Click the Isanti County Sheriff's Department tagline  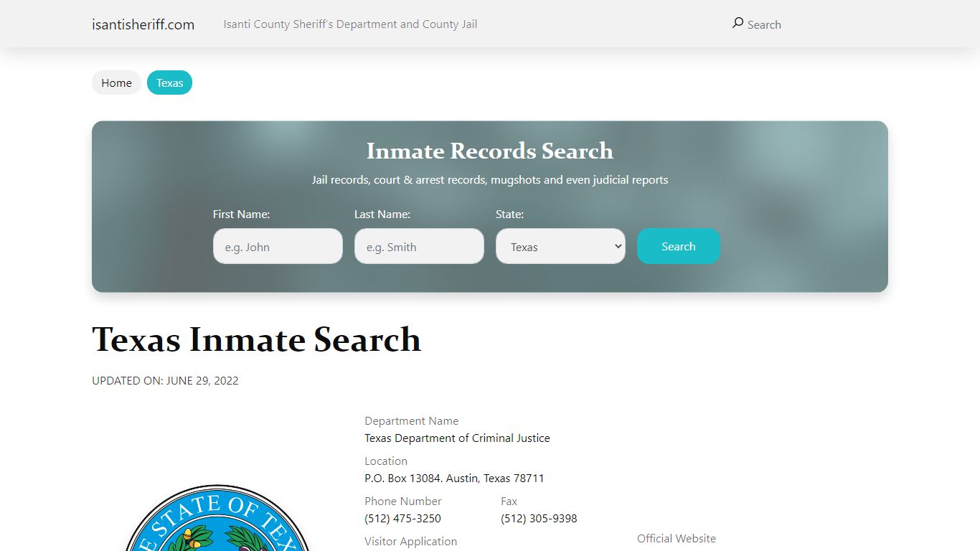[x=350, y=24]
